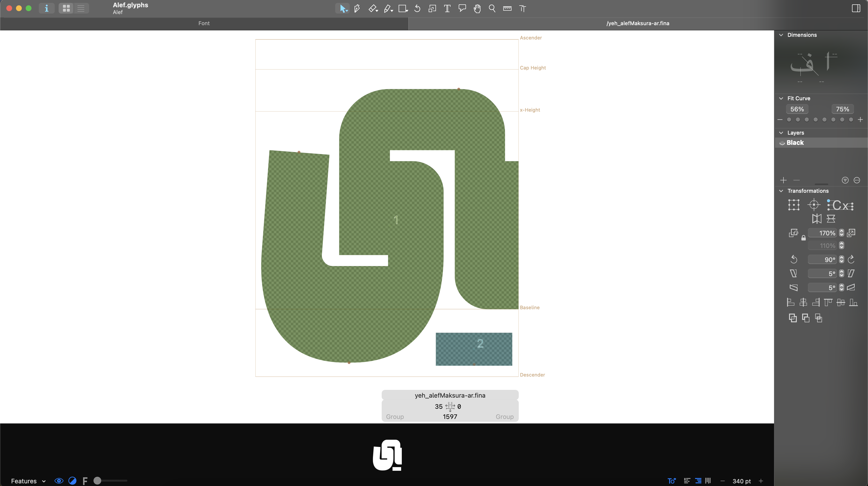Collapse the Transformations section
The height and width of the screenshot is (486, 868).
tap(781, 191)
